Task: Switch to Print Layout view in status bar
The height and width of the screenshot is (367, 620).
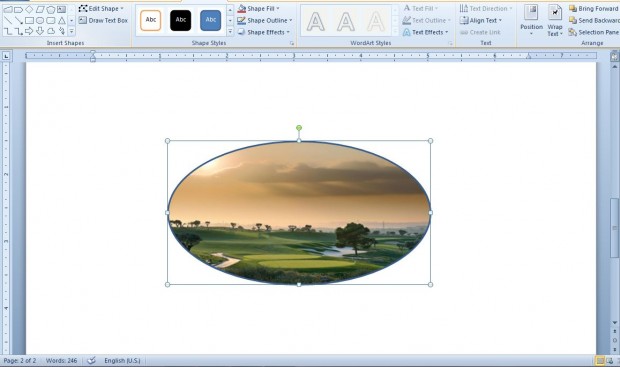Action: [x=601, y=361]
